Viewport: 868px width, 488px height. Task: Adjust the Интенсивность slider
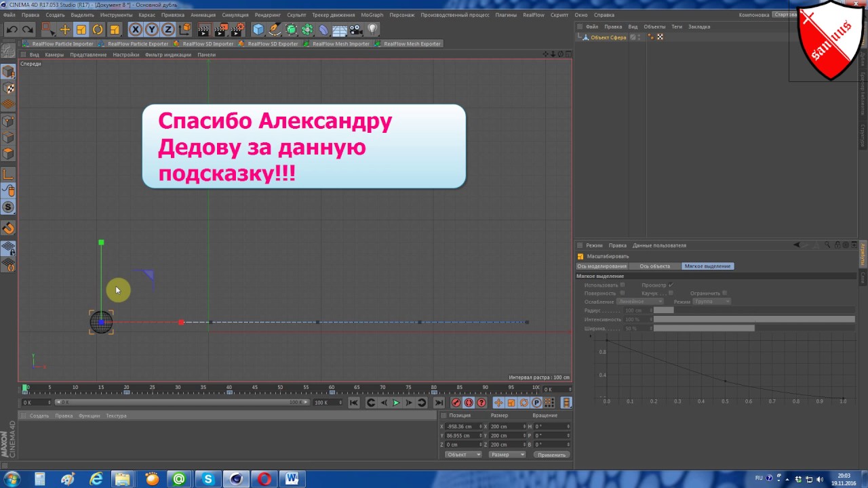(x=753, y=319)
